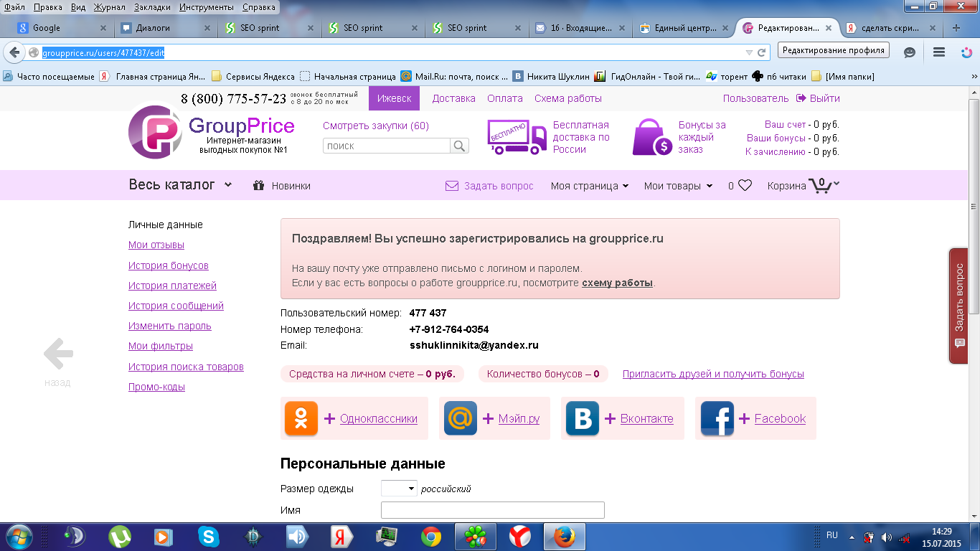This screenshot has width=980, height=551.
Task: Open Yandex browser from the taskbar
Action: tap(520, 537)
